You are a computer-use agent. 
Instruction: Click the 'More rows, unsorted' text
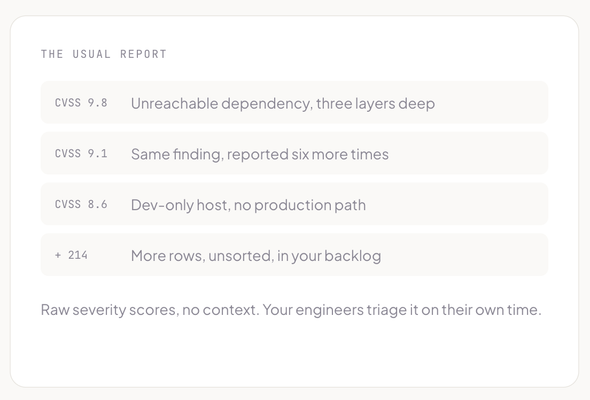(x=256, y=256)
